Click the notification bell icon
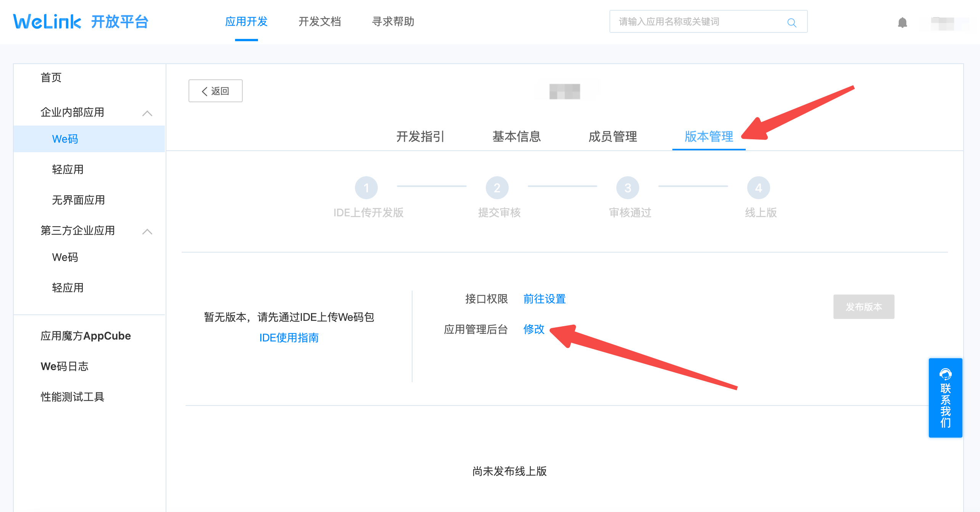The height and width of the screenshot is (512, 980). click(x=902, y=23)
